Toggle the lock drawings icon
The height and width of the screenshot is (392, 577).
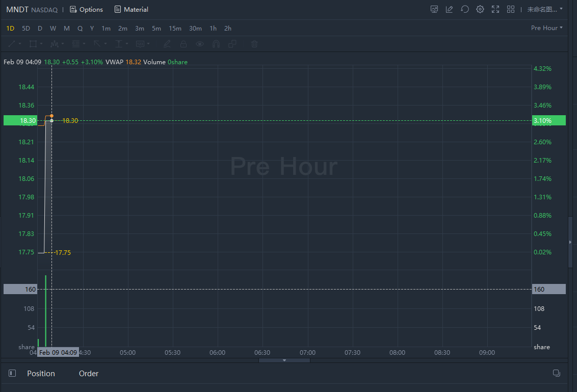tap(183, 44)
